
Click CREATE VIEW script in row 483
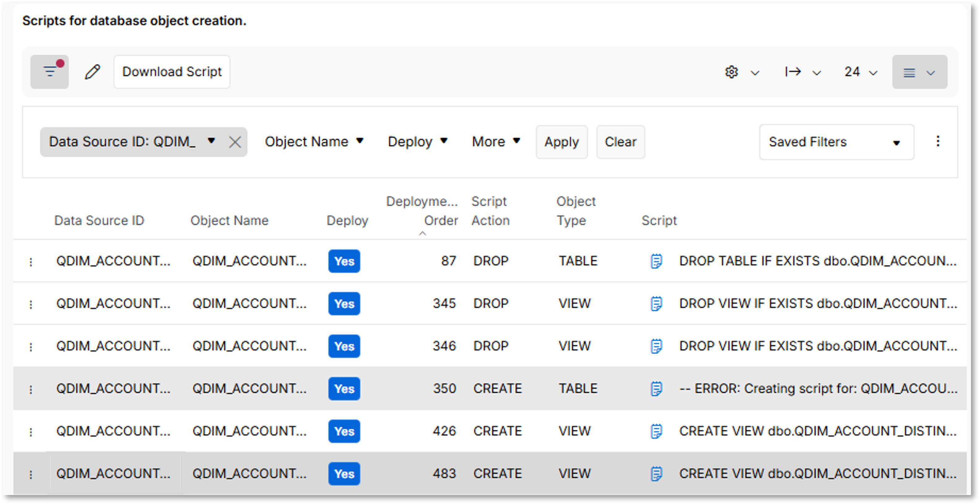click(818, 473)
